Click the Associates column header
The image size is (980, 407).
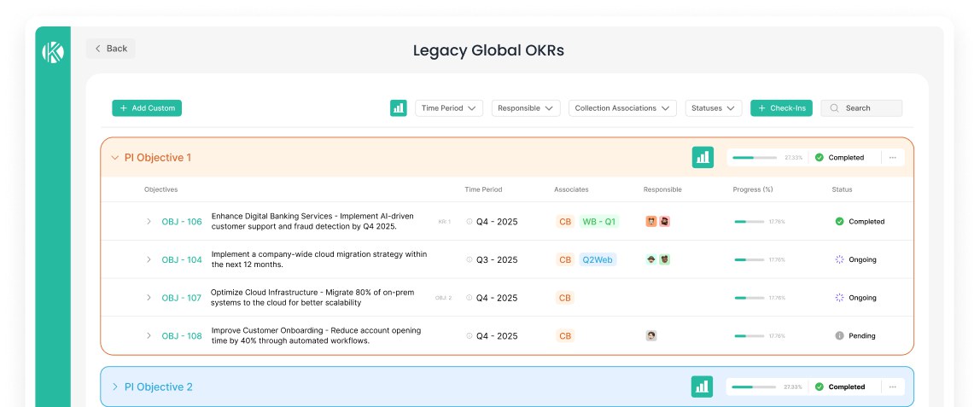571,189
